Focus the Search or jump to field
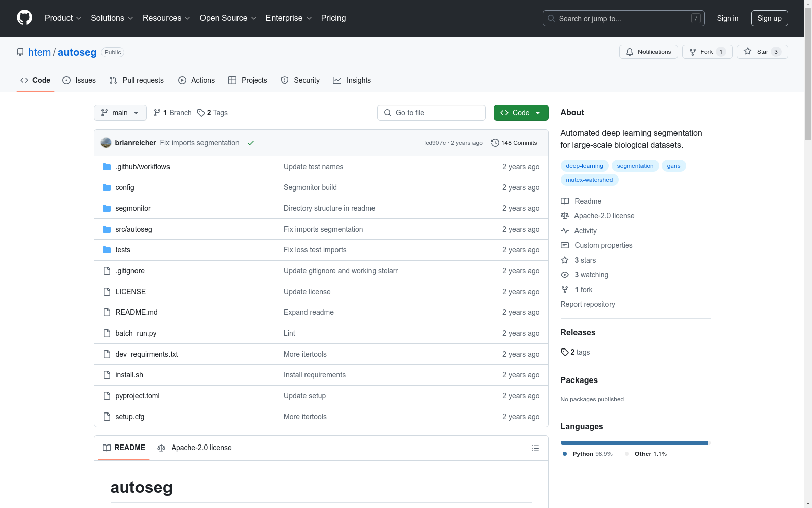The width and height of the screenshot is (812, 508). tap(624, 18)
